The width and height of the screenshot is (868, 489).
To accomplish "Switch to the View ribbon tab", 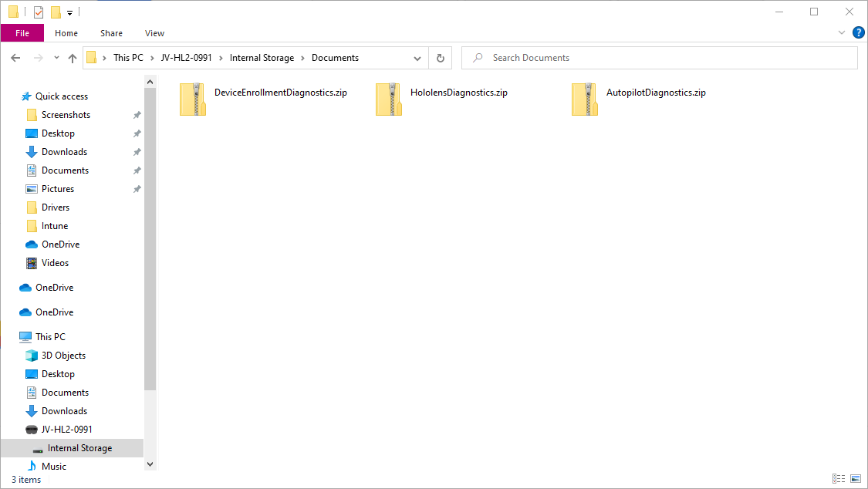I will 154,33.
